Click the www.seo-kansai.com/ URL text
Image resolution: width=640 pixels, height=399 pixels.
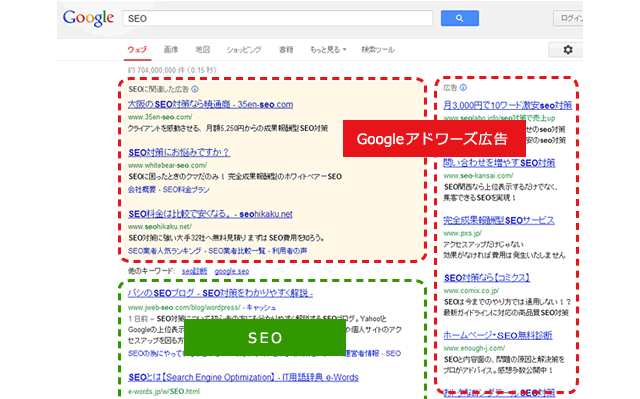click(478, 176)
